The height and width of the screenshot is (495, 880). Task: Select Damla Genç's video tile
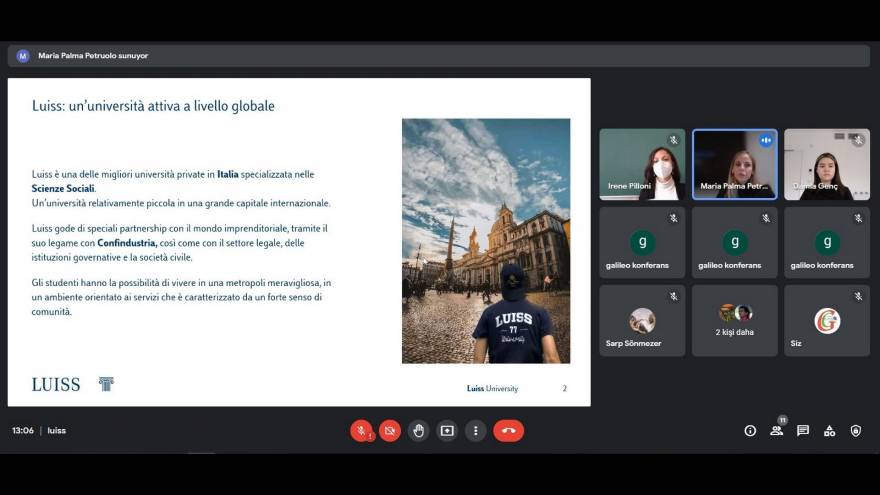827,164
